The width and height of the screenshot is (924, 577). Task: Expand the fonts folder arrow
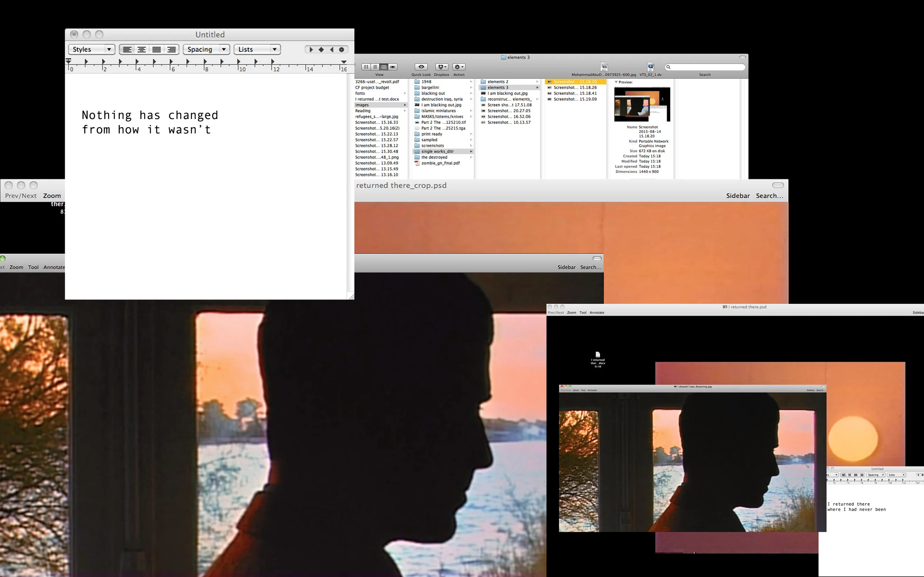405,93
